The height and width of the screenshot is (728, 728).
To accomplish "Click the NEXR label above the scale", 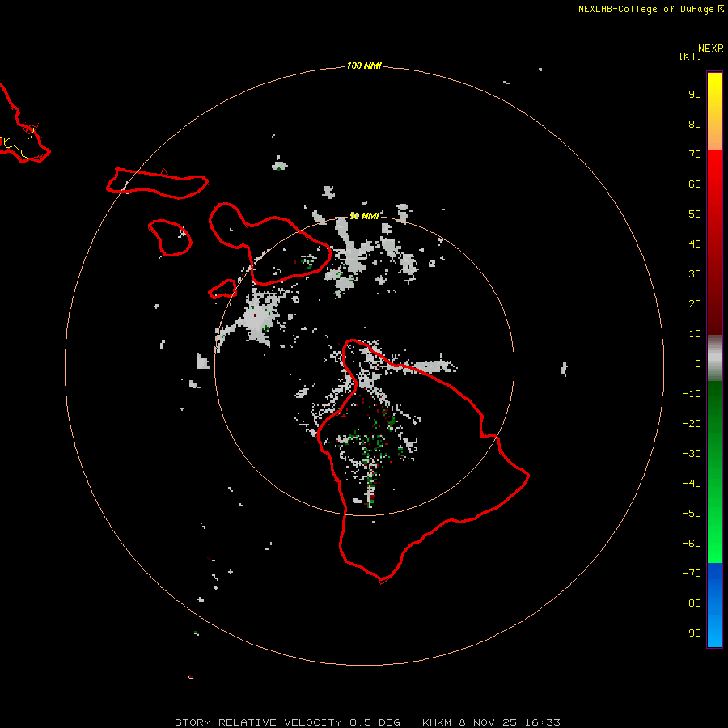I will (711, 49).
